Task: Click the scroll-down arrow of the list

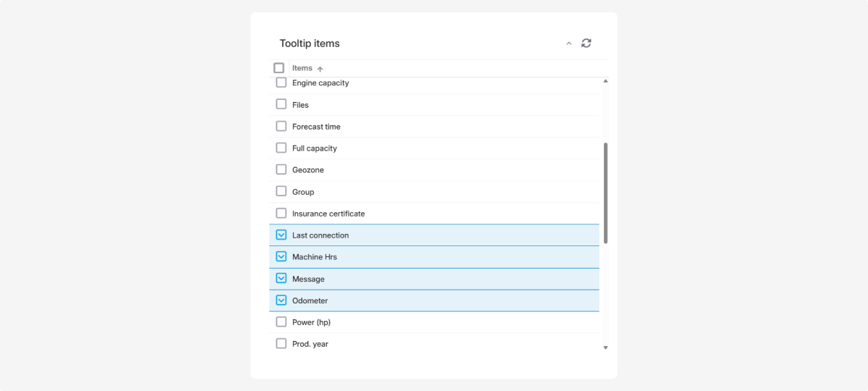Action: coord(605,348)
